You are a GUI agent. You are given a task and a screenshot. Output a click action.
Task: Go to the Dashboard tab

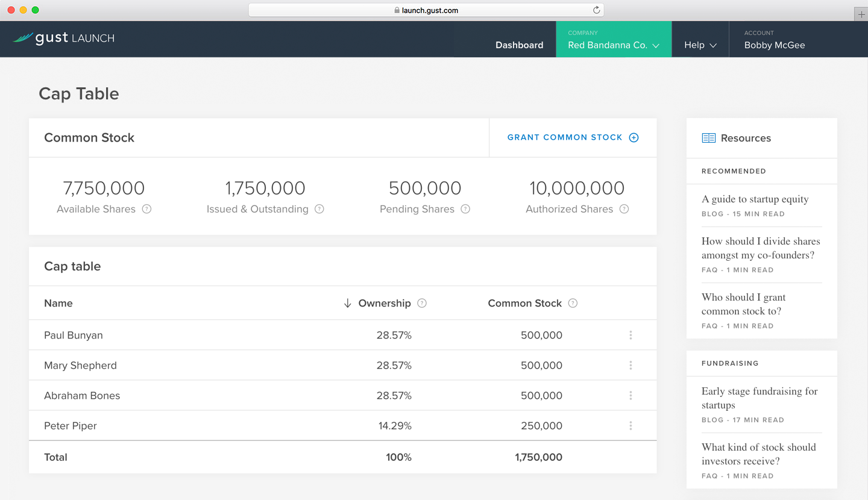pos(519,45)
